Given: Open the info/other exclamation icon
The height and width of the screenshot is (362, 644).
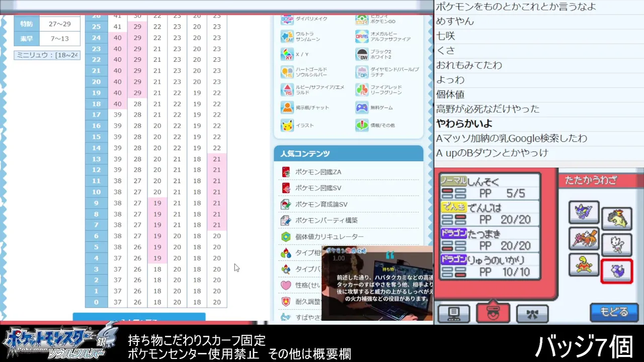Looking at the screenshot, I should tap(362, 125).
